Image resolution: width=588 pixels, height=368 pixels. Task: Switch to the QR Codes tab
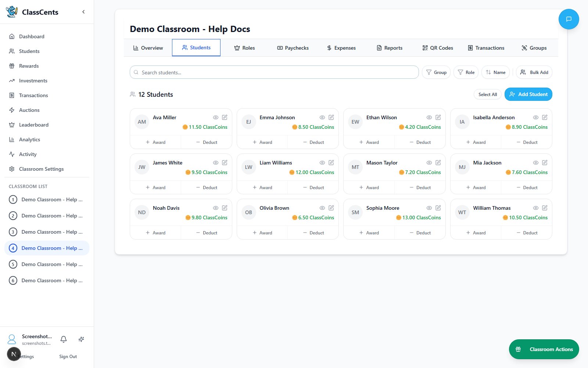(x=438, y=48)
